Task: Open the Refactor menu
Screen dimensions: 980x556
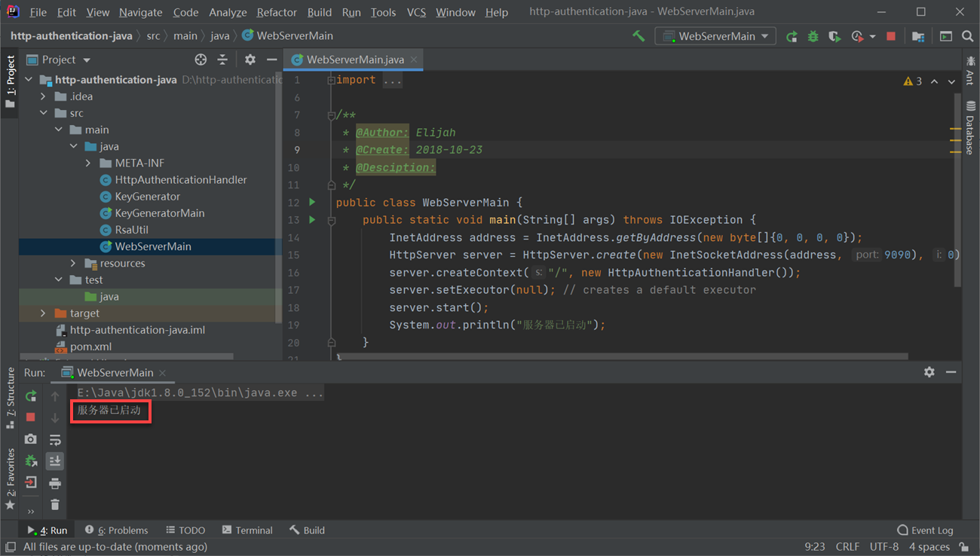Action: [276, 12]
